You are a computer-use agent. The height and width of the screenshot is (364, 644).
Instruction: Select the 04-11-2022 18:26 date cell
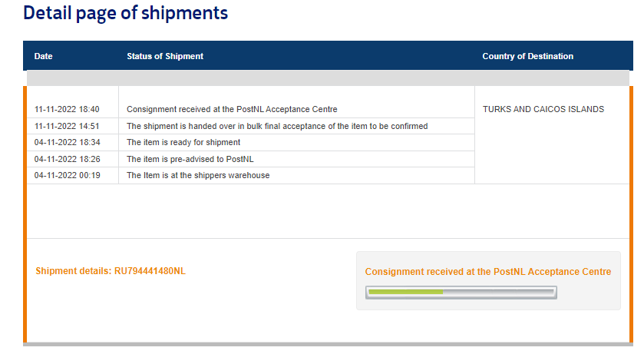click(x=67, y=159)
